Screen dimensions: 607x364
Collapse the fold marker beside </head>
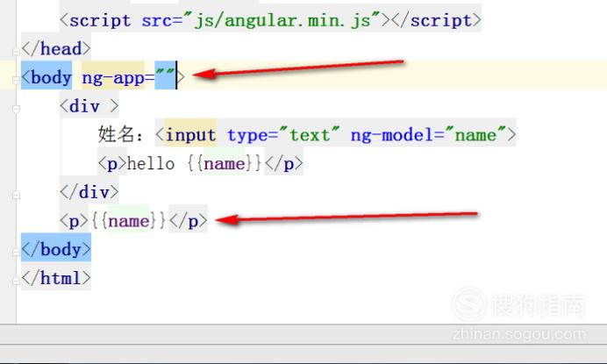tap(16, 52)
